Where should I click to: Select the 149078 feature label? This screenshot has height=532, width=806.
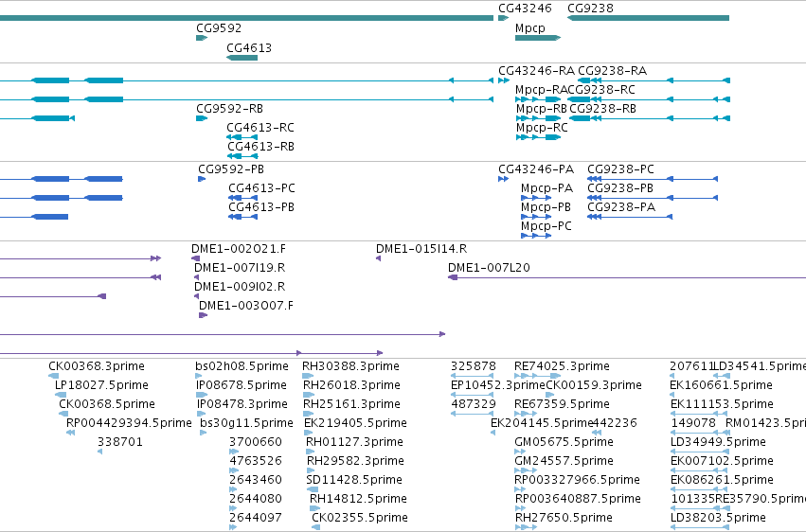point(693,424)
